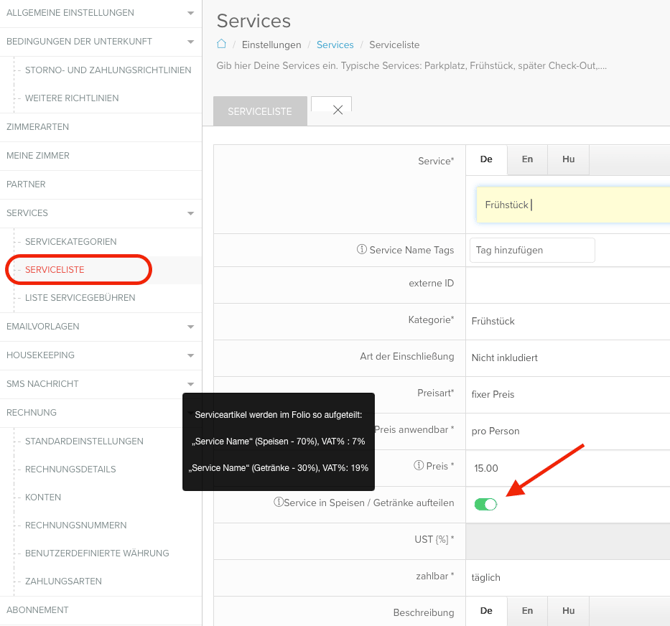The height and width of the screenshot is (626, 670).
Task: Switch to the Hu service language tab
Action: click(x=568, y=159)
